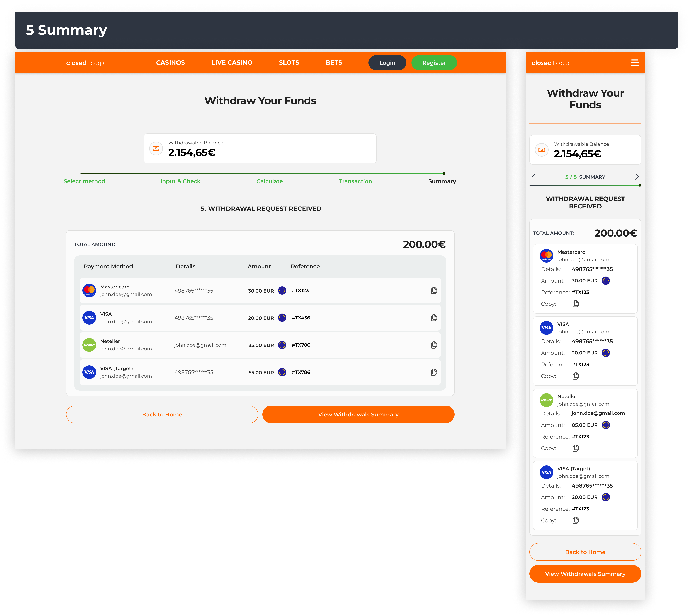Open the LIVE CASINO menu item

[x=232, y=63]
